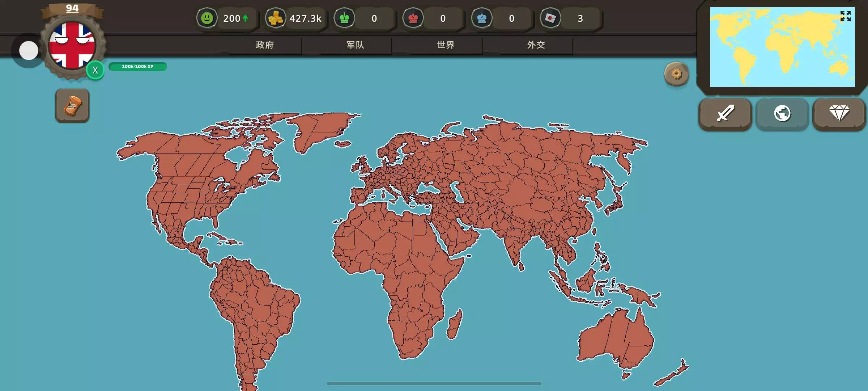
Task: Click the green smiley happiness icon
Action: (x=207, y=18)
